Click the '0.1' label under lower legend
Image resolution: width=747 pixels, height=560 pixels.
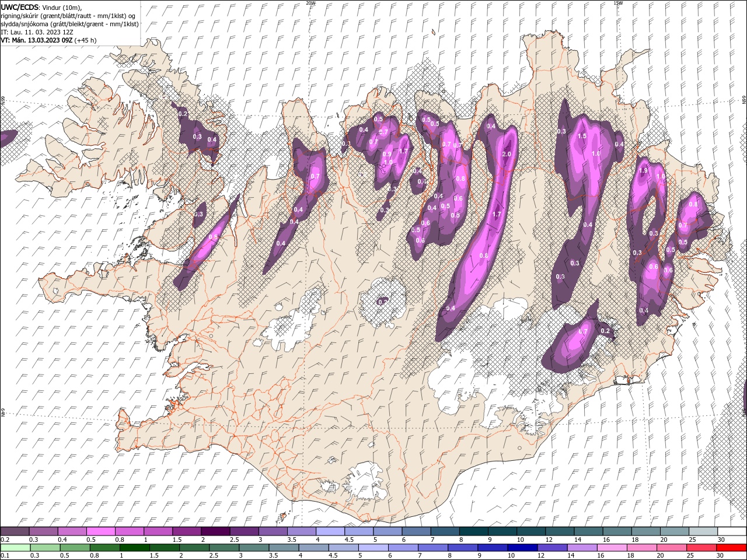point(4,555)
